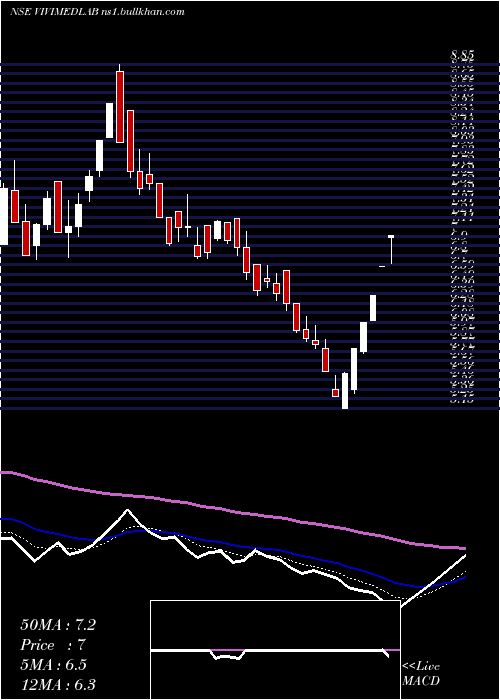Screen dimensions: 500x700
Task: Click the <<Live MACD label
Action: click(x=421, y=674)
